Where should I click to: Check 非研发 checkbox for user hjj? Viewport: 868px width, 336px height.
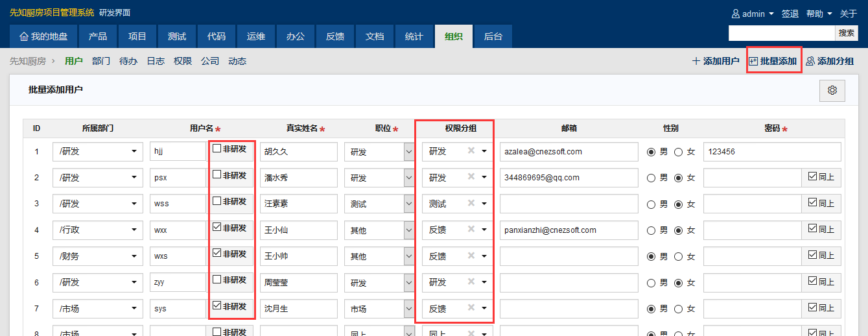(217, 149)
